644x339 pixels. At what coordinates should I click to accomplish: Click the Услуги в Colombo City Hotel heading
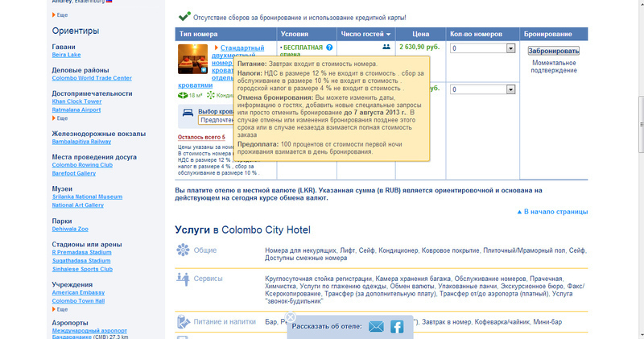coord(242,230)
